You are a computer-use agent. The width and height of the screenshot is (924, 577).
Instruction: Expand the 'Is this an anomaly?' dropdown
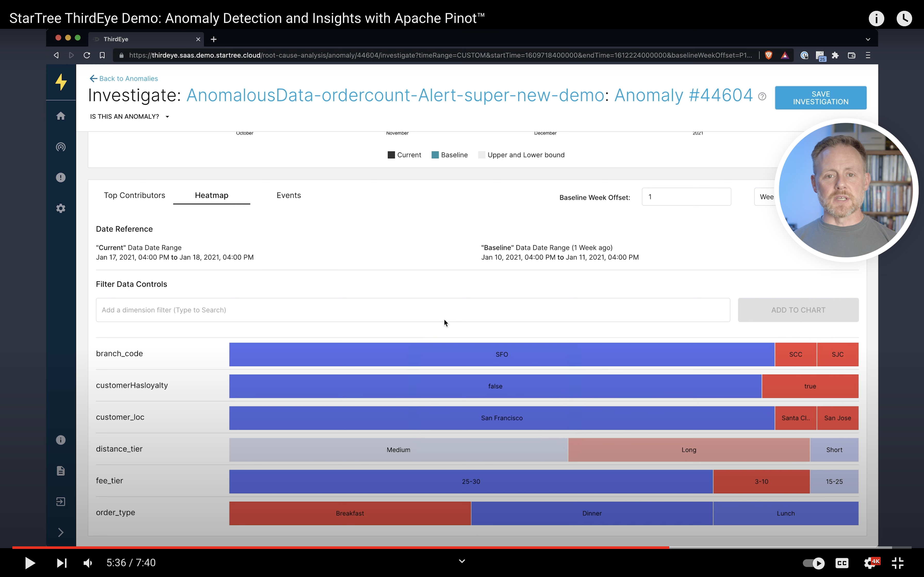pyautogui.click(x=129, y=117)
